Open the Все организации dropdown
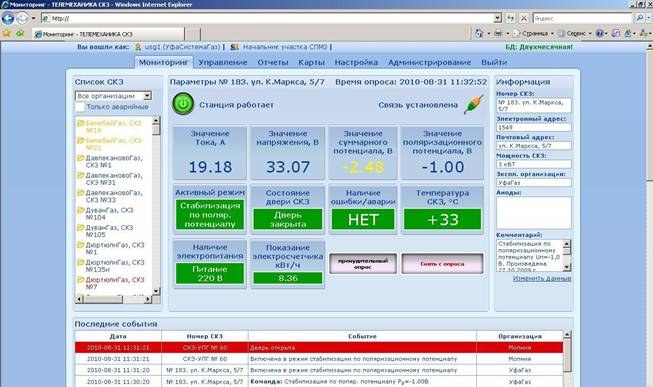 click(113, 96)
